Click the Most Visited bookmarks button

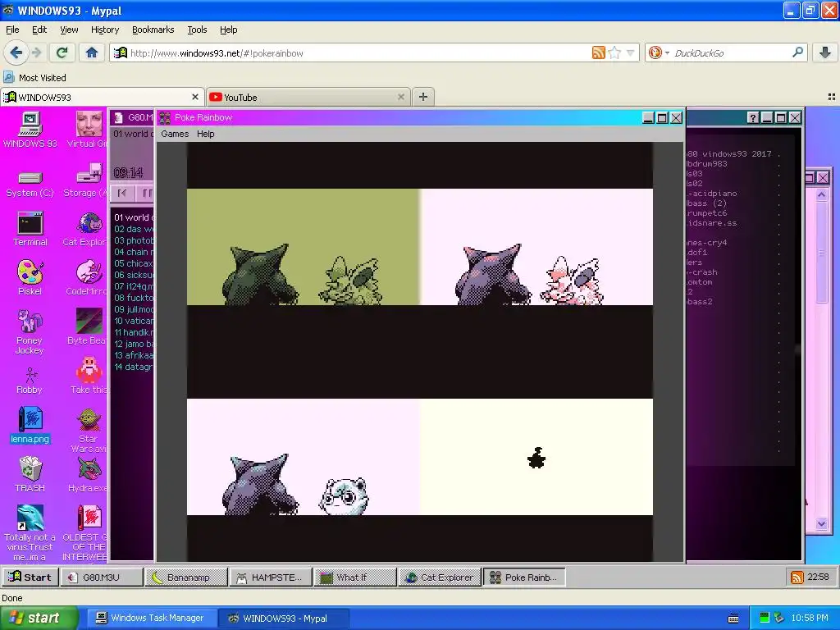pyautogui.click(x=34, y=78)
